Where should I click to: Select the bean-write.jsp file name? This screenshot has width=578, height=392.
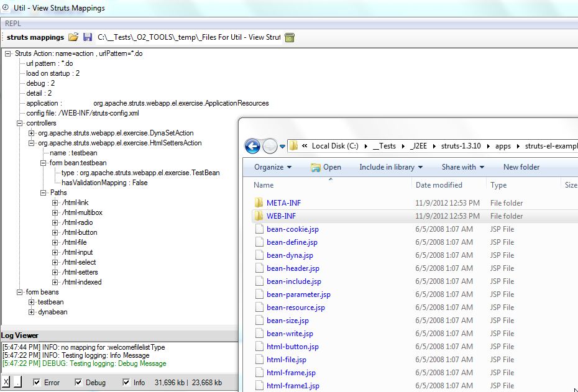pyautogui.click(x=290, y=334)
